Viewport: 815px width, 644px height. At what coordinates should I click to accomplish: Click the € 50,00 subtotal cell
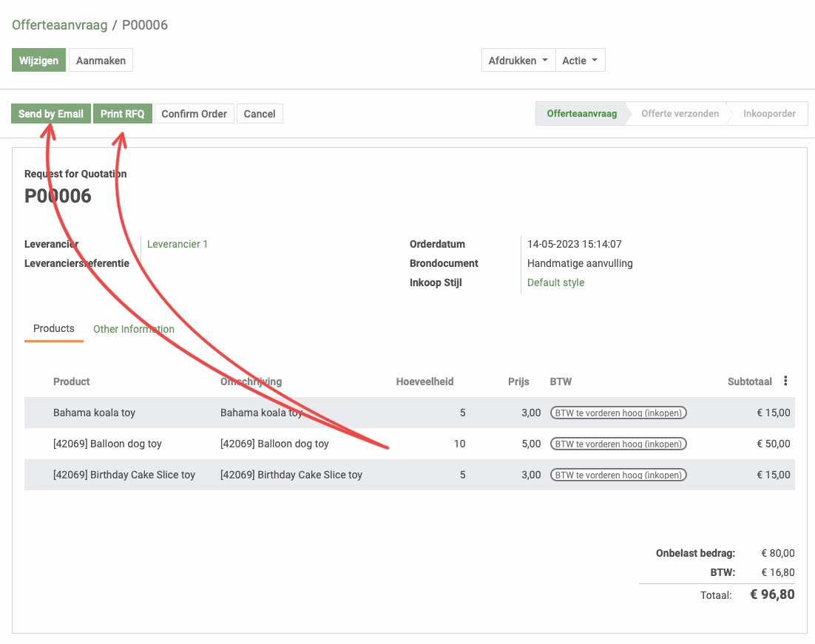pos(774,444)
